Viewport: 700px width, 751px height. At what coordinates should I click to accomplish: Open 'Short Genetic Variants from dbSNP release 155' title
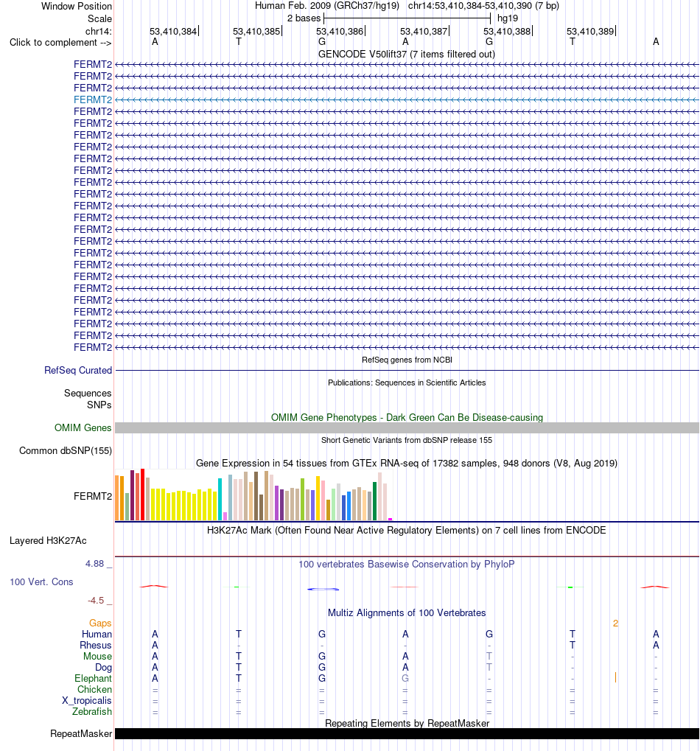coord(407,440)
